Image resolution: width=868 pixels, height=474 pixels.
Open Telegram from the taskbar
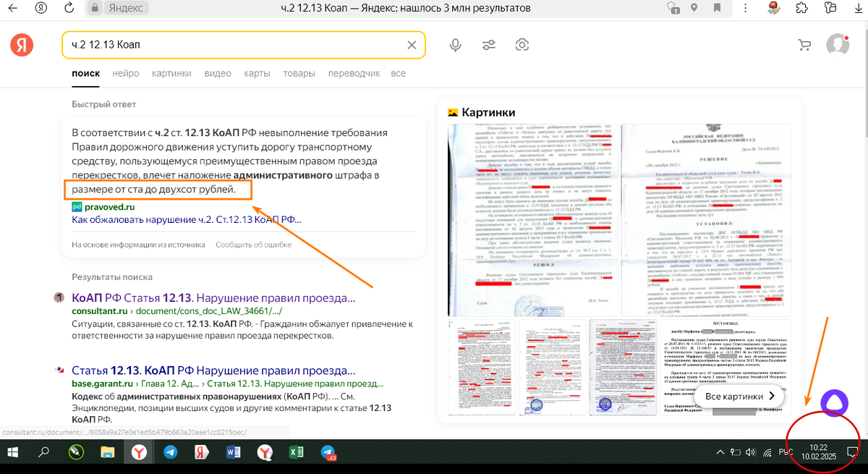pos(170,453)
